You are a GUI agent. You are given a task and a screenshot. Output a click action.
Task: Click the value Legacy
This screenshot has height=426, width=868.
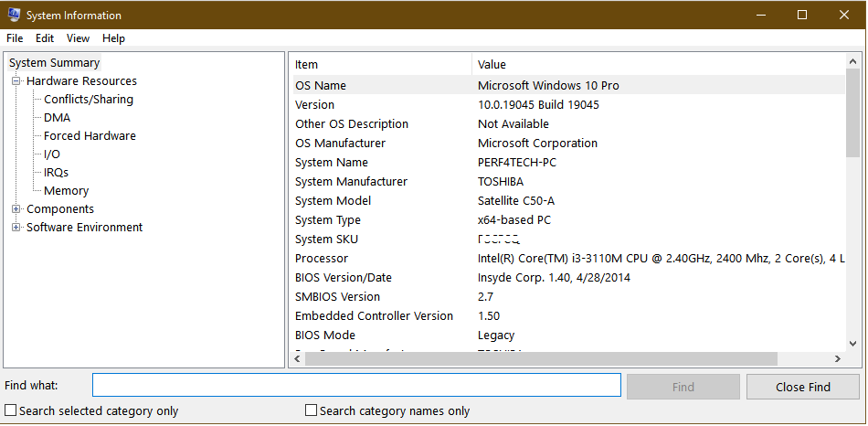496,335
